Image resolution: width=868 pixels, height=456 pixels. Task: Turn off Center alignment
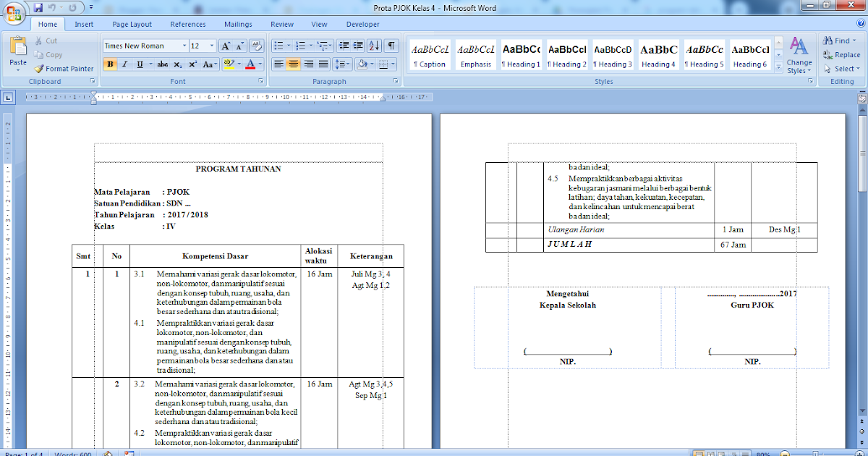tap(294, 64)
